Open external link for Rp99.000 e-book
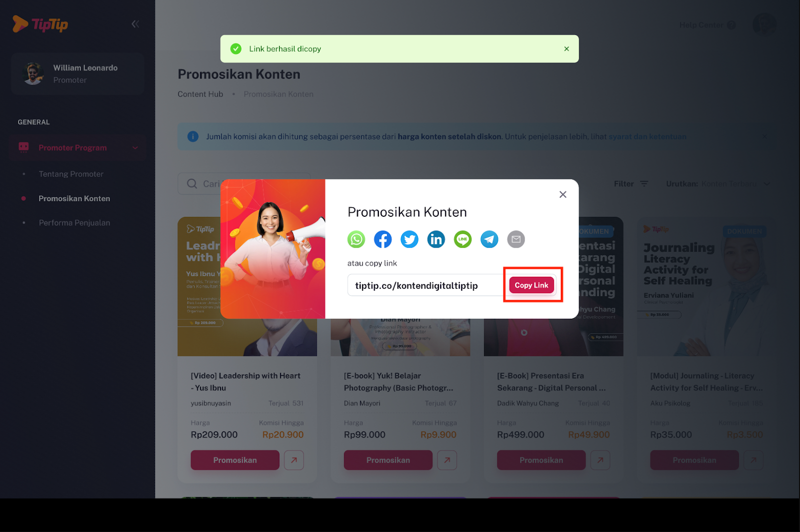Viewport: 800px width, 532px height. pyautogui.click(x=447, y=460)
